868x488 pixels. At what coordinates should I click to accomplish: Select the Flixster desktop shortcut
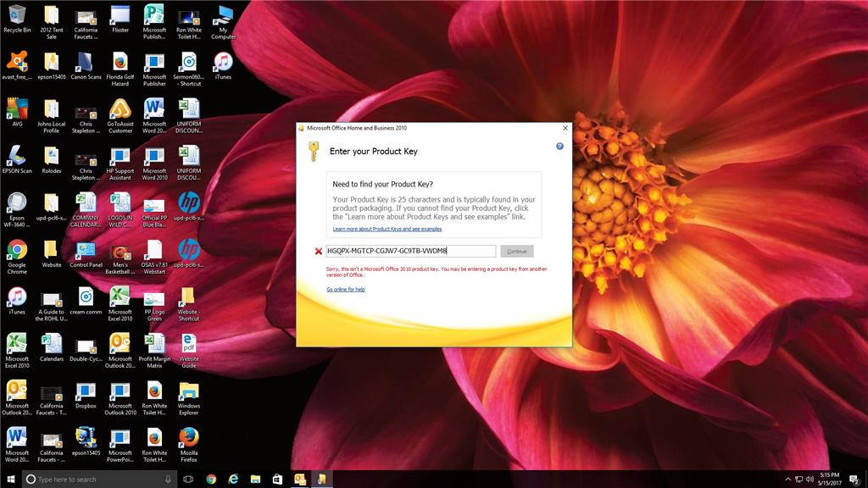pyautogui.click(x=120, y=20)
